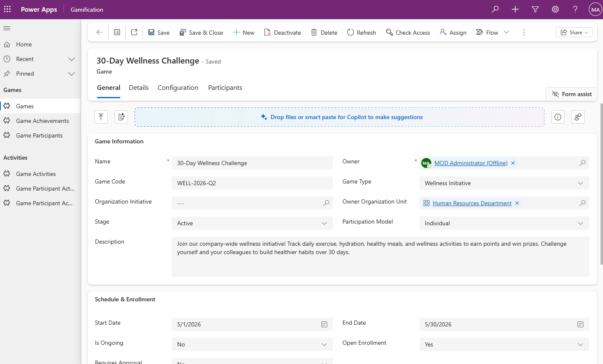The image size is (603, 364).
Task: Expand the Recent chevron
Action: point(71,59)
